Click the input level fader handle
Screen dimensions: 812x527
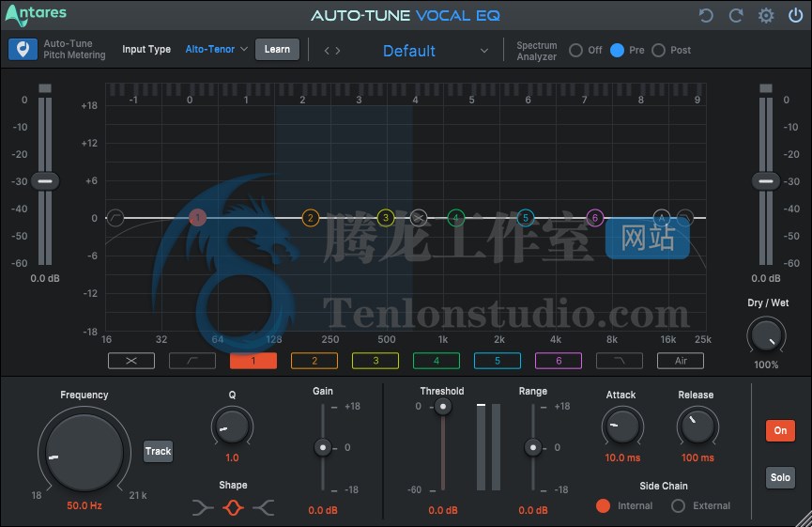[x=45, y=181]
